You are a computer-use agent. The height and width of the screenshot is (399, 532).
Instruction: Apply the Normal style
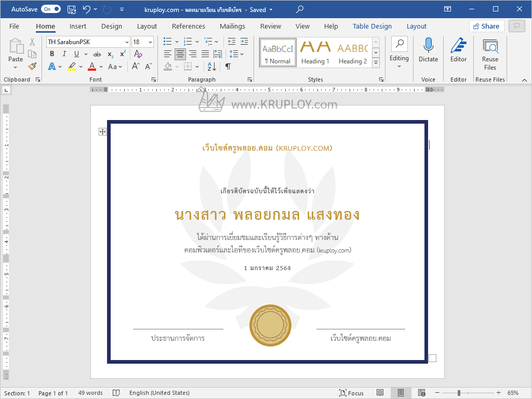pyautogui.click(x=278, y=52)
